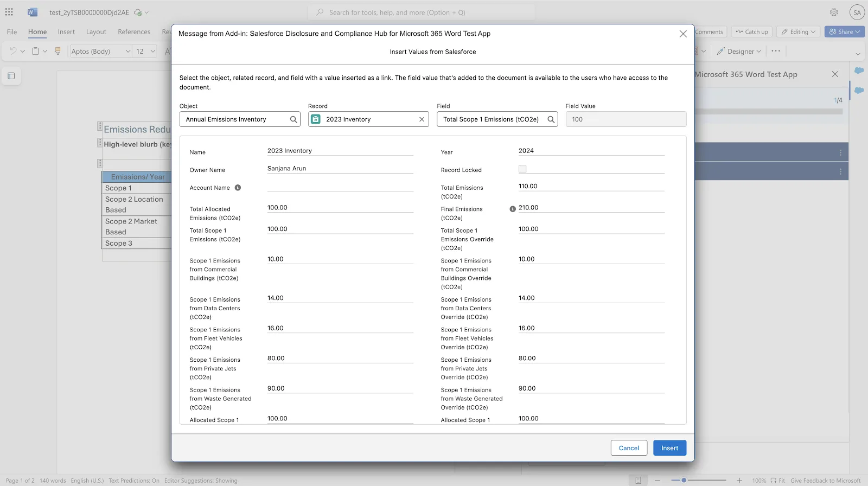Viewport: 868px width, 486px height.
Task: Click the cloud save status icon
Action: (138, 12)
